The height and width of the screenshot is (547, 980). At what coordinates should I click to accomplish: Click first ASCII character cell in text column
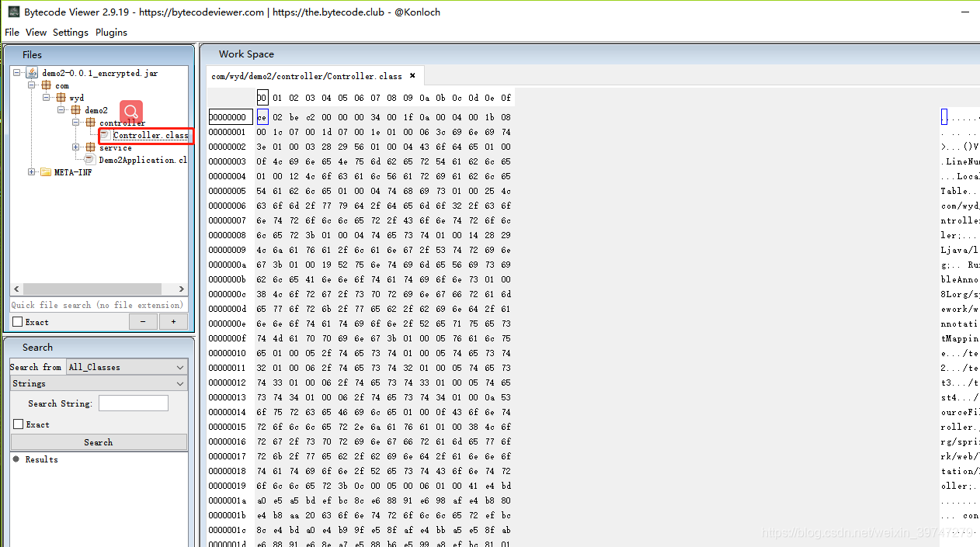point(944,117)
